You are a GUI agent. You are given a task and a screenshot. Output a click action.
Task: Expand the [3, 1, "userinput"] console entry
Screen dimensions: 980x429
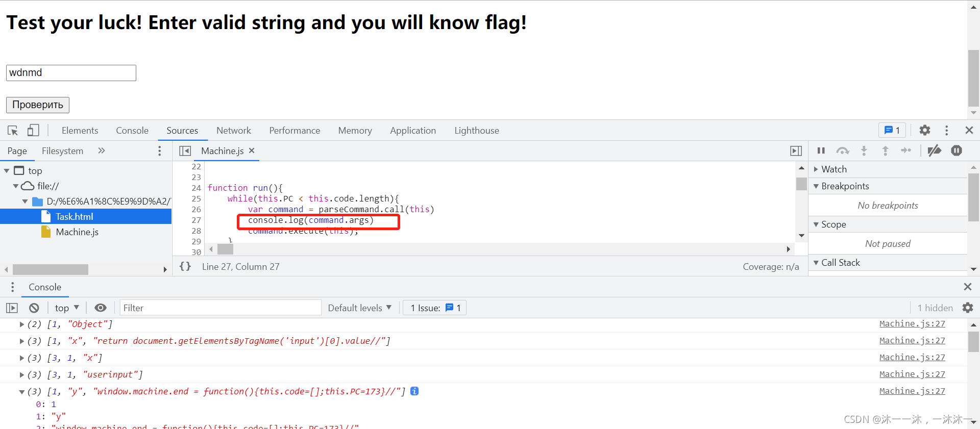(x=21, y=374)
